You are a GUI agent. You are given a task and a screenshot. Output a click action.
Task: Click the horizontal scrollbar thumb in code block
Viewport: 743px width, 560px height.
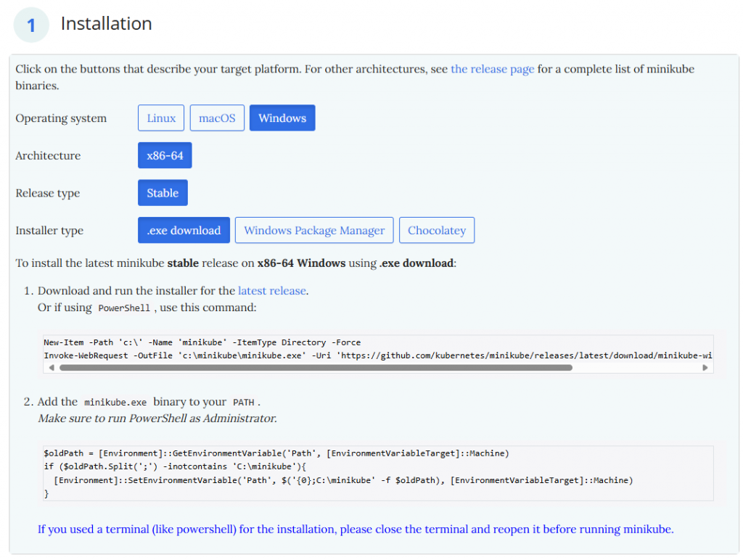coord(316,368)
